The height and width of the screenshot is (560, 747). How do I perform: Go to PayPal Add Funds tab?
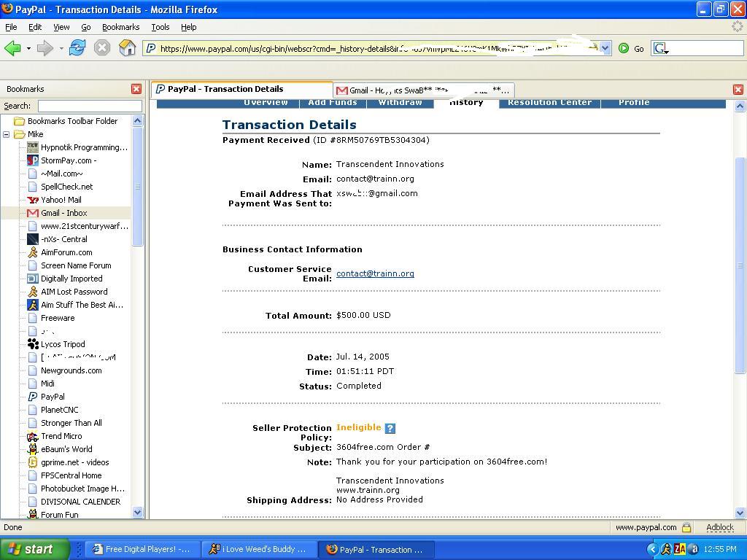(333, 104)
